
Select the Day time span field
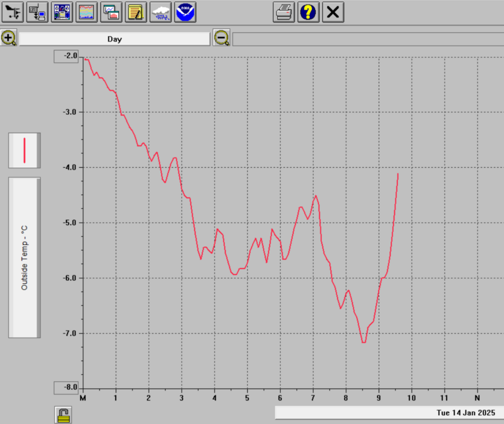pos(115,39)
